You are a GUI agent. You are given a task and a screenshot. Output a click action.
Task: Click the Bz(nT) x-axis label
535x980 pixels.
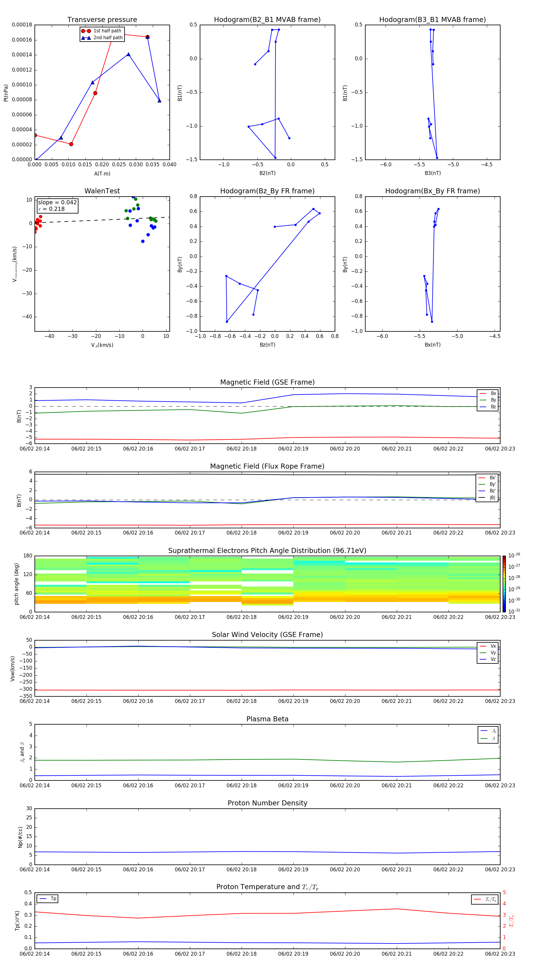coord(267,345)
